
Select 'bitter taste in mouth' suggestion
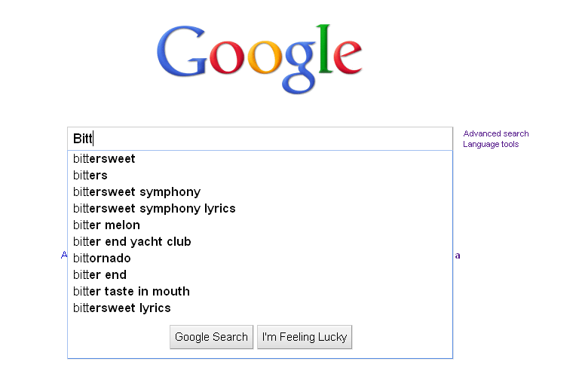coord(260,292)
